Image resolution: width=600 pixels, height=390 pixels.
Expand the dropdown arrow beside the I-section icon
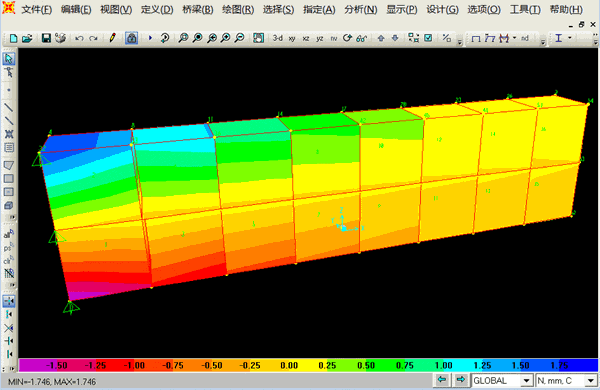click(x=570, y=38)
